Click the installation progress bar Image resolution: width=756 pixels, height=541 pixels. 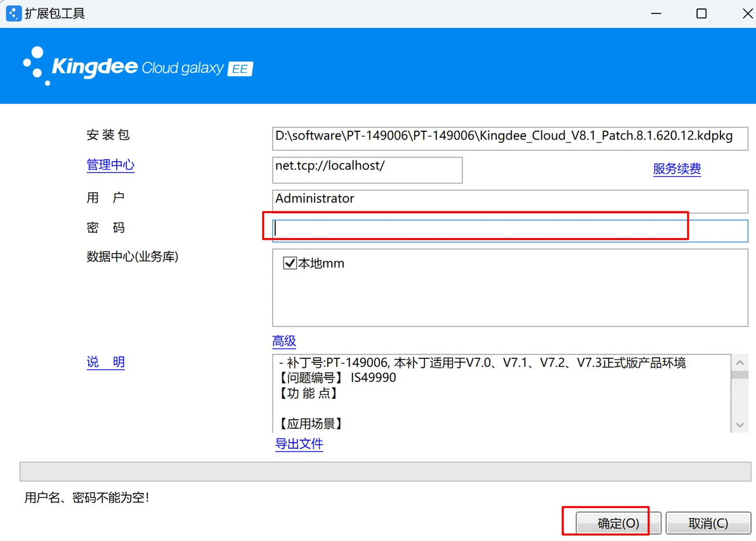385,472
